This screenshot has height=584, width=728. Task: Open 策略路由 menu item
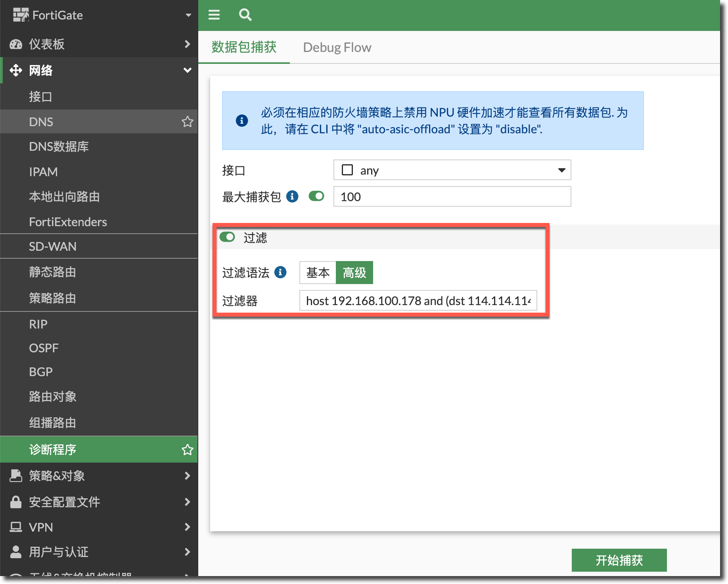(99, 298)
